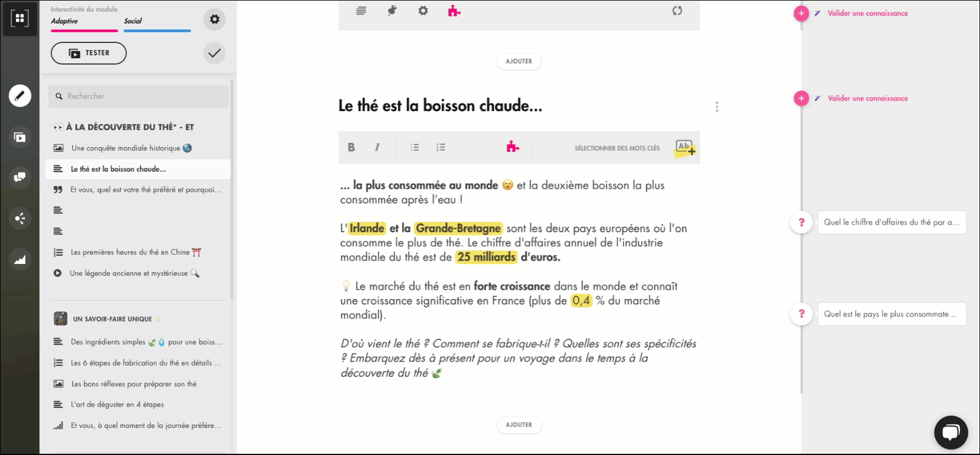Open the settings gear in module panel
The image size is (980, 455).
(x=215, y=19)
